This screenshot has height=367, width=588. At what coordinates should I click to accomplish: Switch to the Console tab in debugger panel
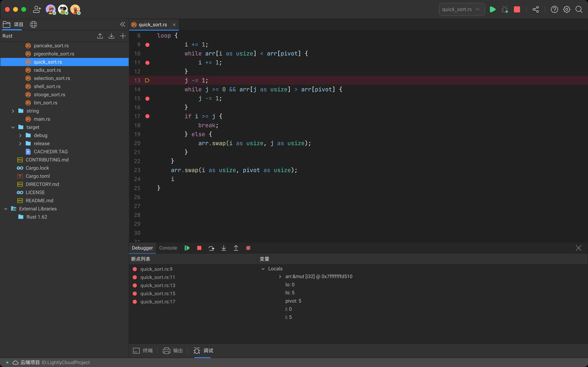(x=168, y=248)
